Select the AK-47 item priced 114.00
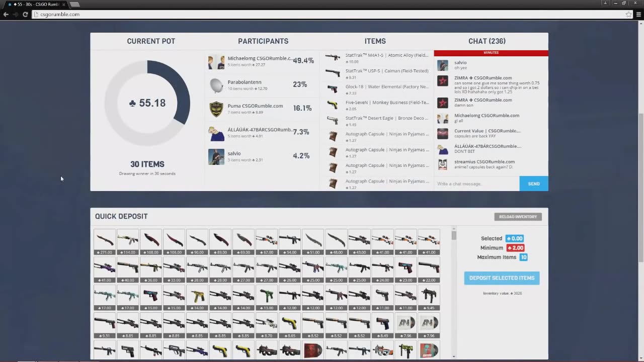The width and height of the screenshot is (644, 362). pos(128,242)
